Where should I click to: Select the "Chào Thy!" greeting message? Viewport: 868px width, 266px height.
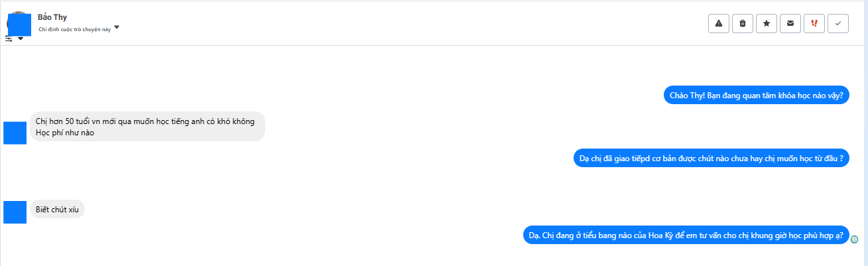point(756,95)
